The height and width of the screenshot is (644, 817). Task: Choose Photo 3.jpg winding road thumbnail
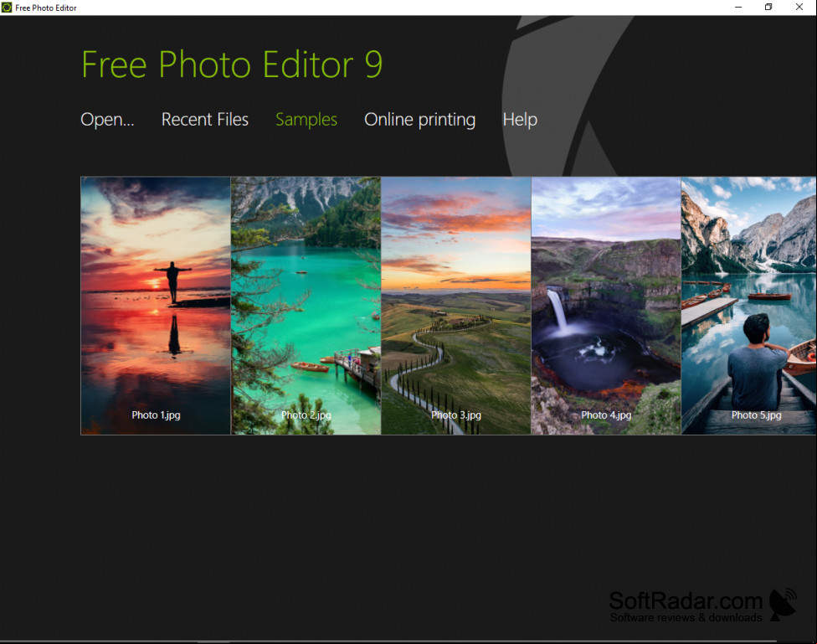[456, 306]
